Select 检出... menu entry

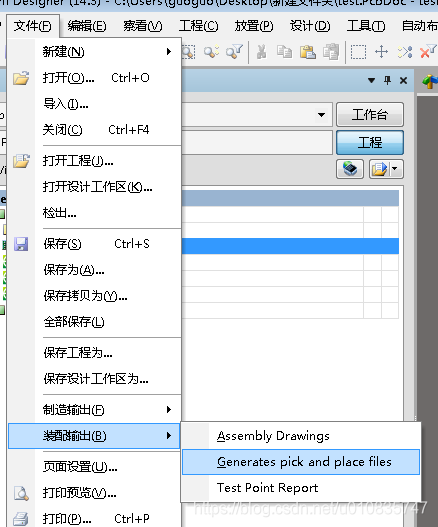[x=94, y=213]
